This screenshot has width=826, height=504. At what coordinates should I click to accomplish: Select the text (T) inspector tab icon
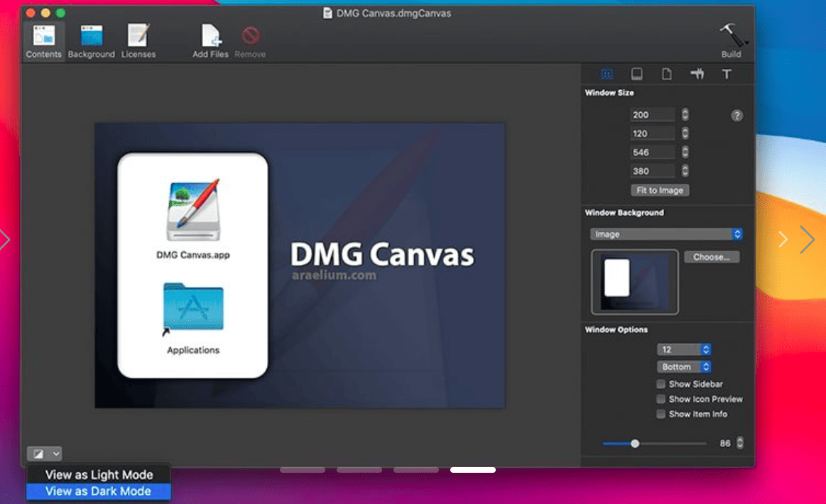(x=727, y=75)
